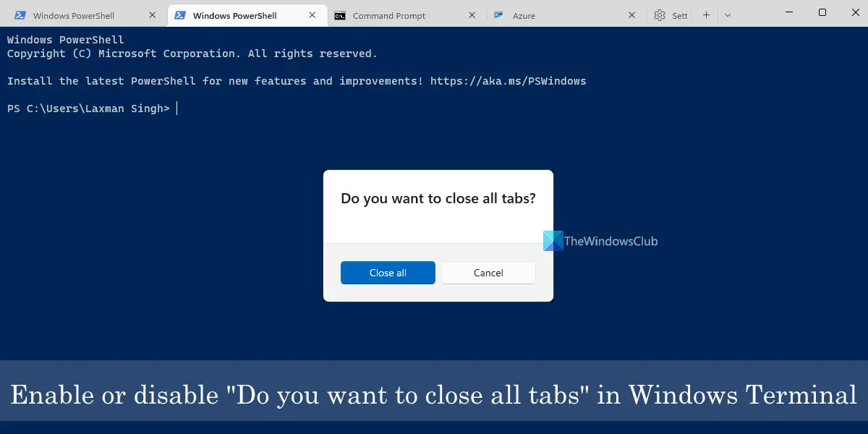Click the PowerShell icon on first tab

click(21, 15)
